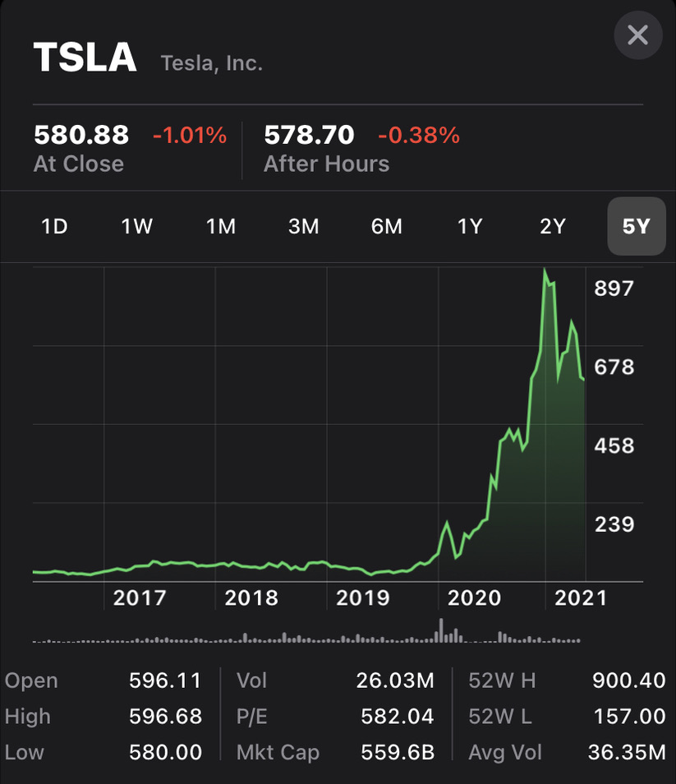This screenshot has width=676, height=784.
Task: Tap the chart peak near 897
Action: point(545,271)
